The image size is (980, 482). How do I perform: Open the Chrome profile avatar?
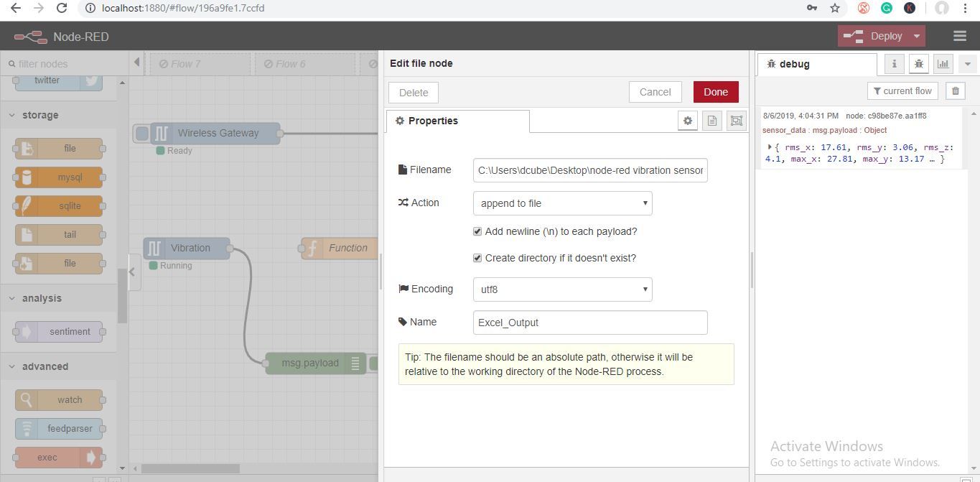point(942,8)
